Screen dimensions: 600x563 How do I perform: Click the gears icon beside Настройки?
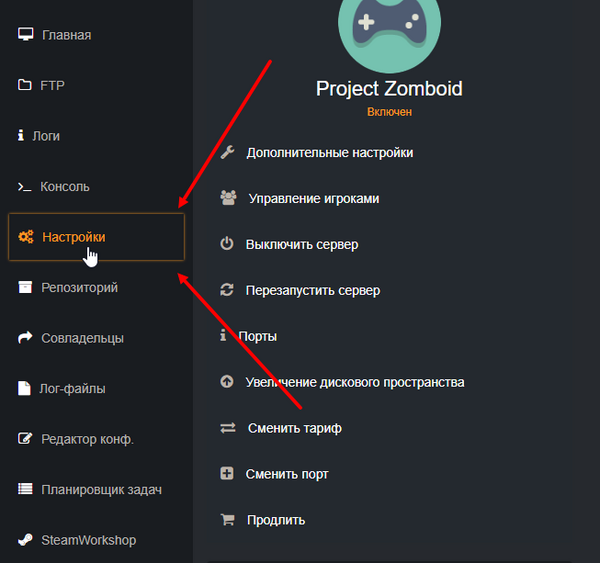click(26, 237)
